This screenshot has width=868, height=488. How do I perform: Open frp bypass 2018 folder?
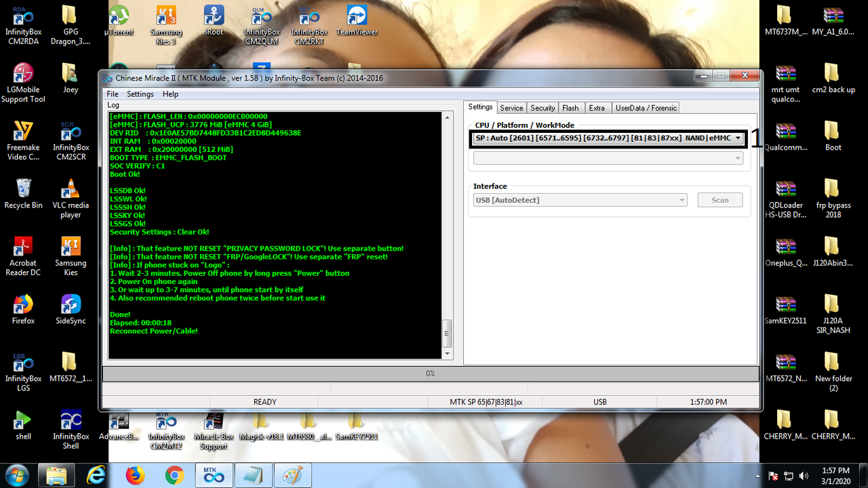click(x=833, y=198)
